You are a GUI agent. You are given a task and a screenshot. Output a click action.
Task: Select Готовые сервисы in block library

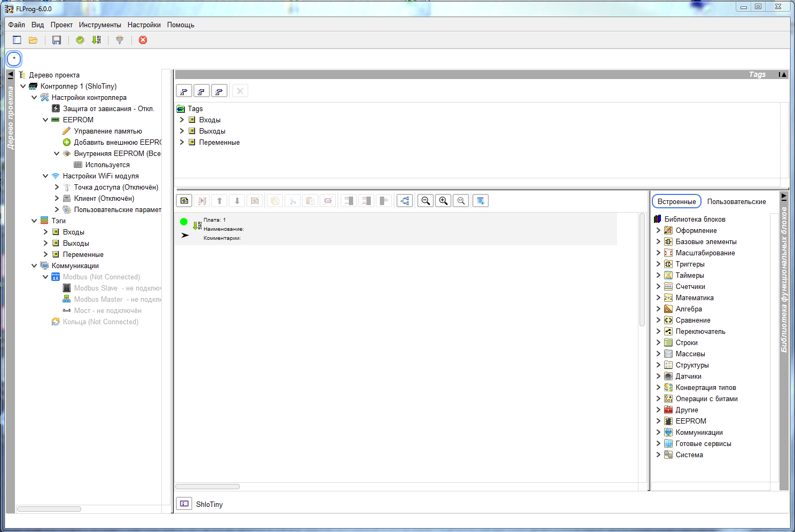pyautogui.click(x=703, y=443)
